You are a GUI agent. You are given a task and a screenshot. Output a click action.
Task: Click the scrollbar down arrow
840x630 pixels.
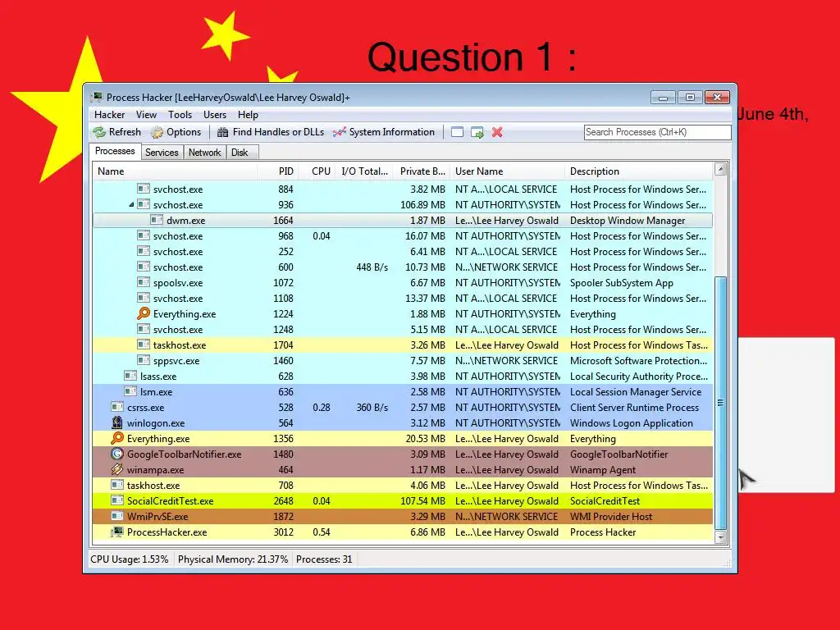pyautogui.click(x=721, y=537)
